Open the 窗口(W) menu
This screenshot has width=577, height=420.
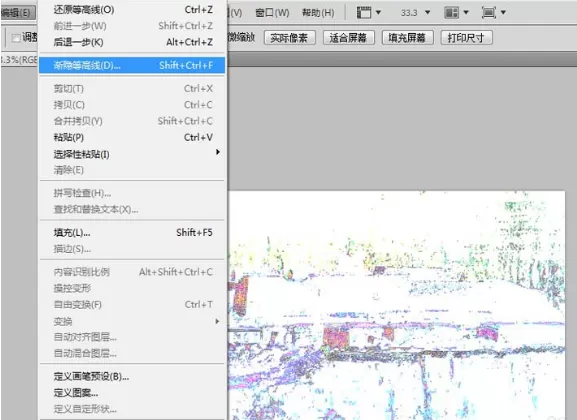point(272,13)
